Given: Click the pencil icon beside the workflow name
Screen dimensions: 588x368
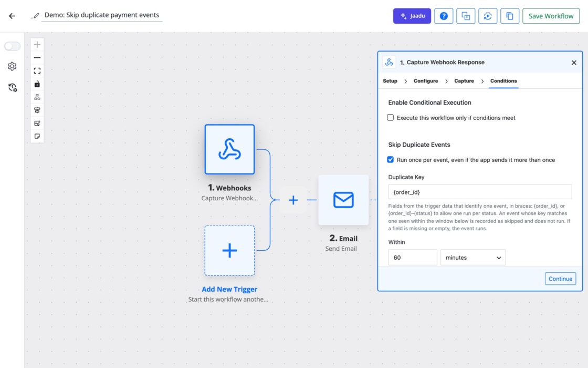Looking at the screenshot, I should 36,15.
